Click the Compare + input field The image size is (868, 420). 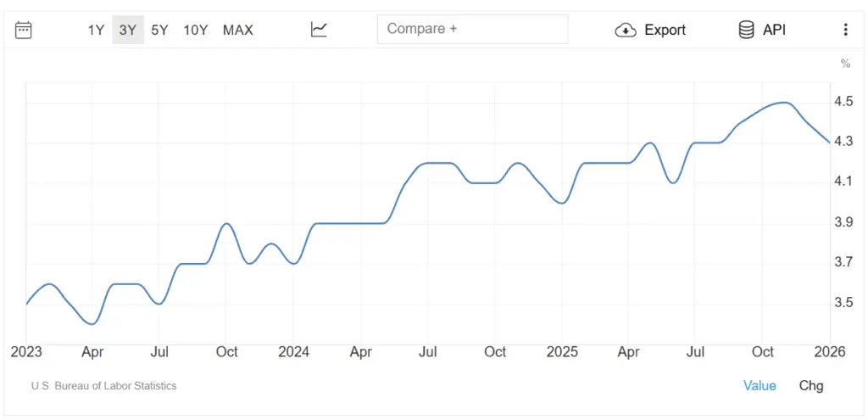click(472, 29)
